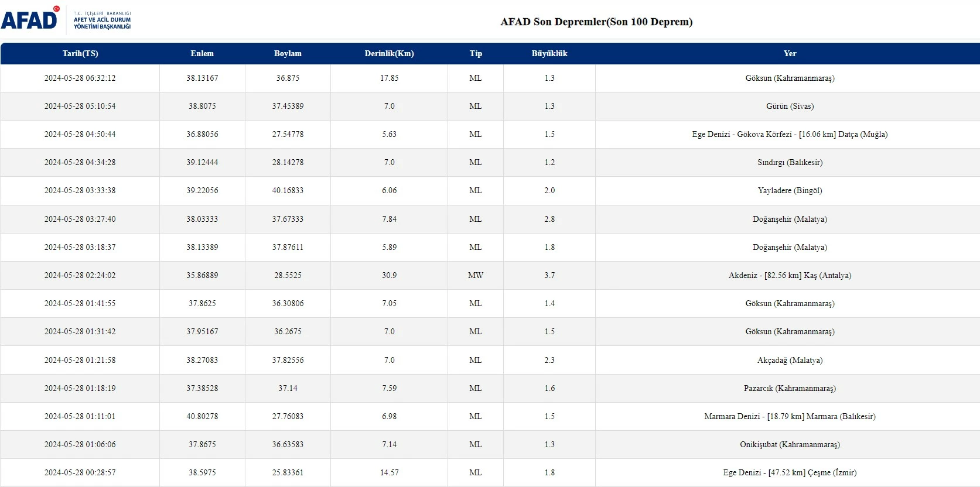Select date cell 2024-05-28 01:31:42
Viewport: 980px width, 487px height.
click(x=80, y=331)
